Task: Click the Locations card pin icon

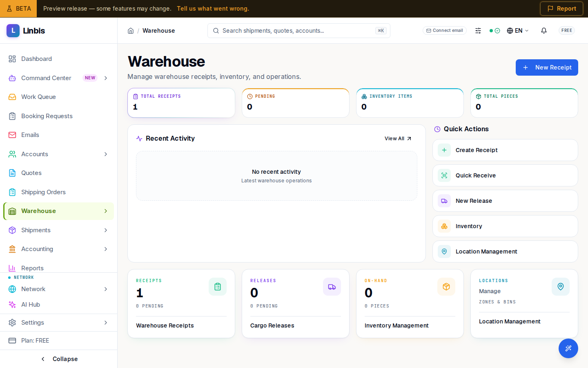Action: click(x=561, y=287)
